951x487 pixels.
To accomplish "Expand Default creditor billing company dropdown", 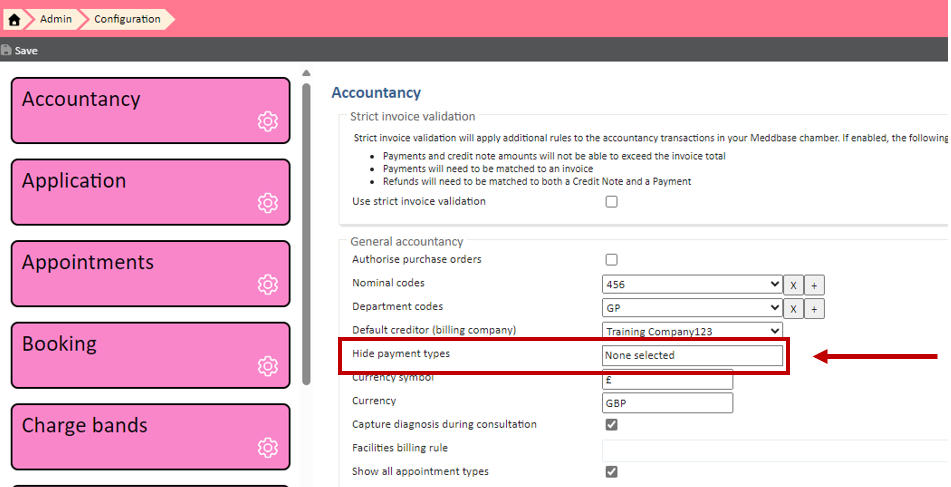I will pos(691,331).
